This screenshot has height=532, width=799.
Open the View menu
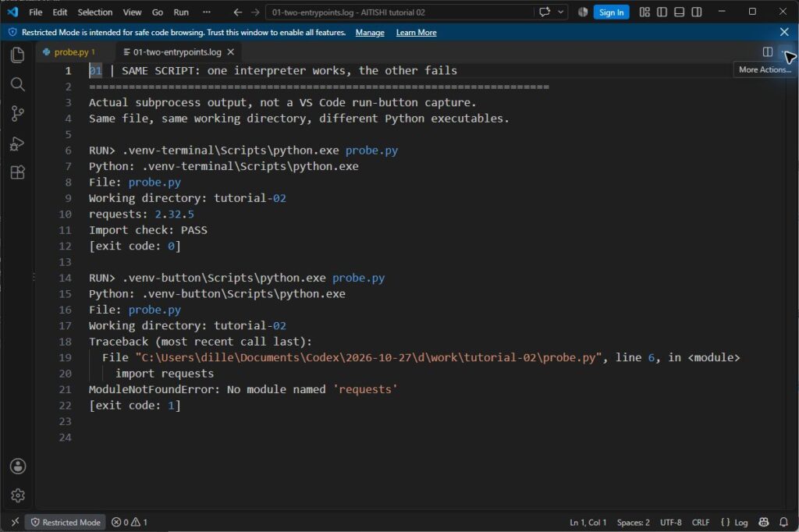[x=132, y=12]
